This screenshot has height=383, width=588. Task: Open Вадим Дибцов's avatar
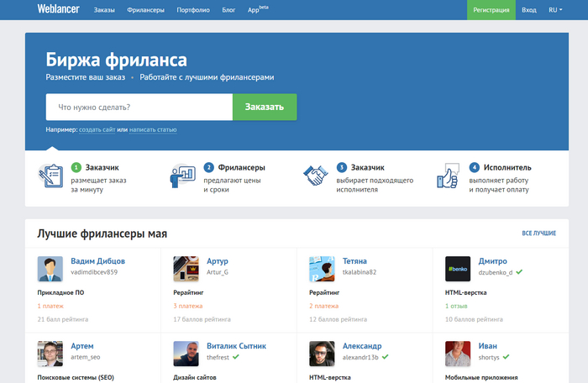(50, 269)
